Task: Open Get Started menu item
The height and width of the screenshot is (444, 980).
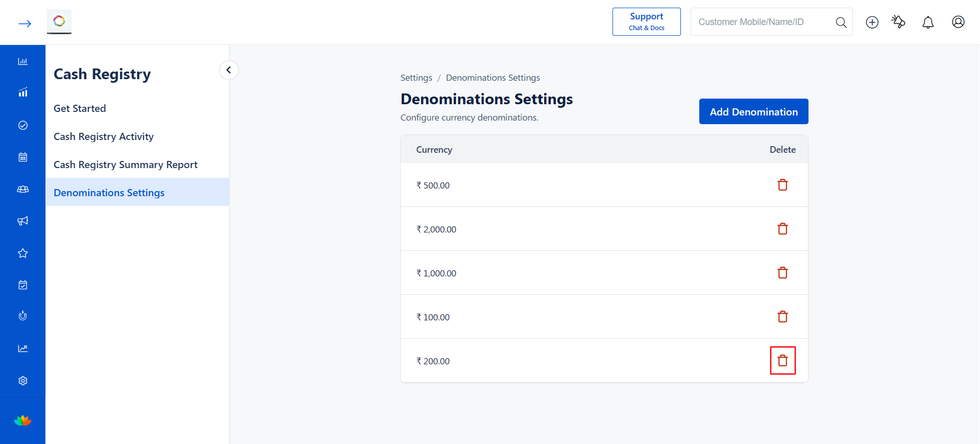Action: pos(80,108)
